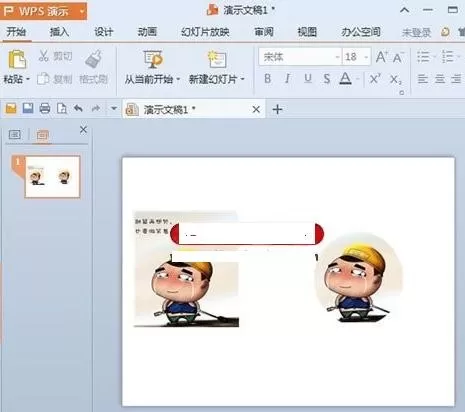The image size is (465, 412).
Task: Select the circular cropped cartoon picture
Action: pyautogui.click(x=359, y=278)
